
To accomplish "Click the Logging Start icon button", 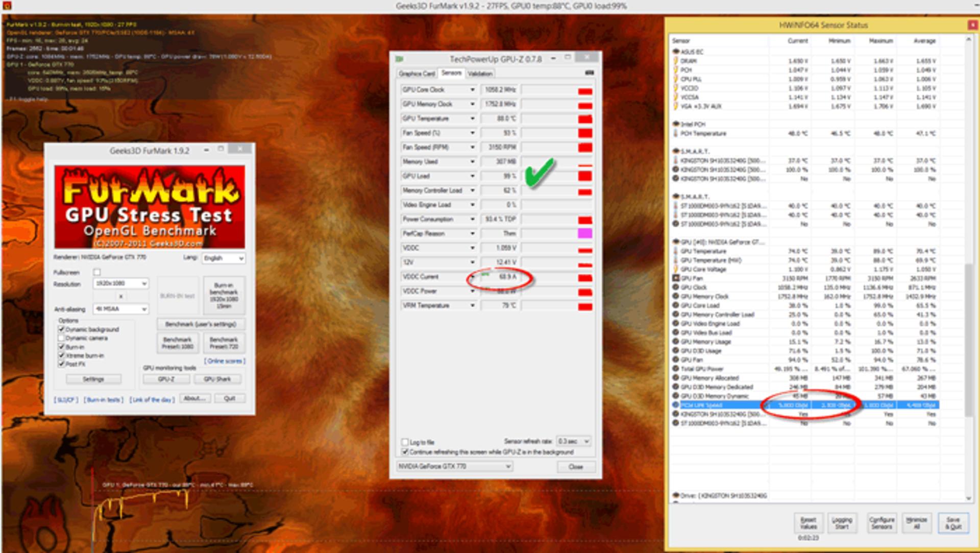I will tap(842, 523).
